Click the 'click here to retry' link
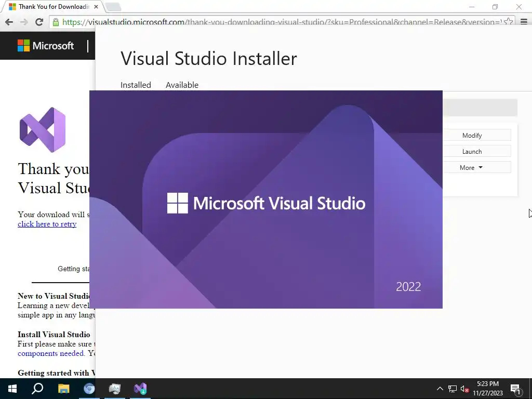The width and height of the screenshot is (532, 399). [47, 224]
